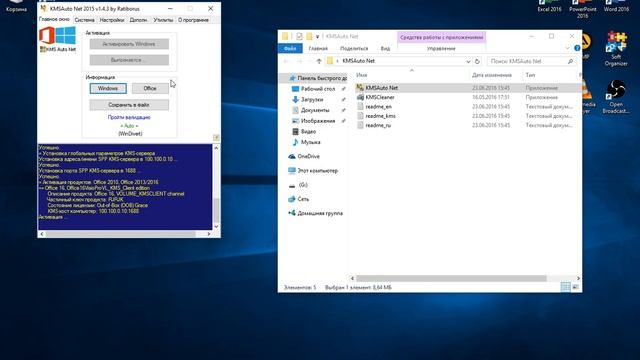The image size is (640, 360).
Task: Click Office information button in KMSAuto
Action: tap(150, 88)
